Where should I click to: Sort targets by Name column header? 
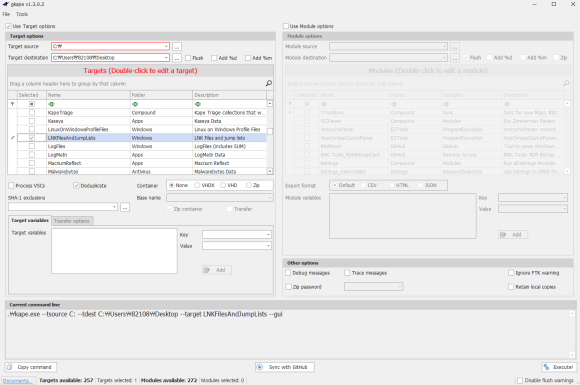pyautogui.click(x=88, y=95)
